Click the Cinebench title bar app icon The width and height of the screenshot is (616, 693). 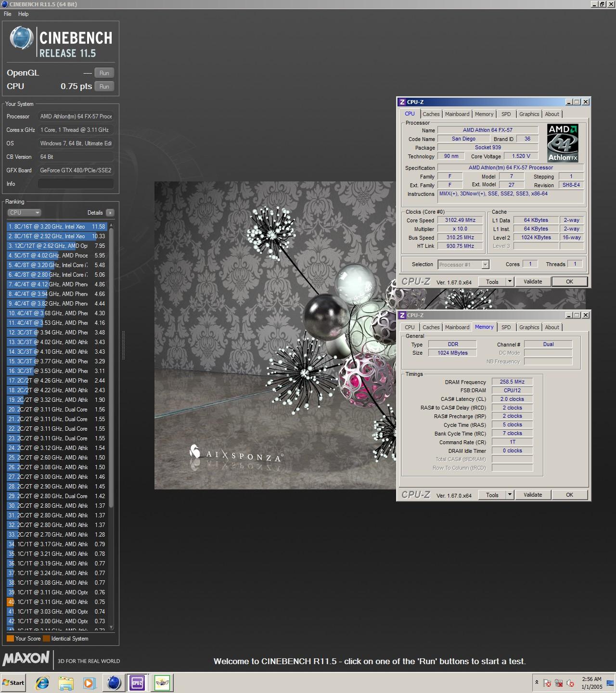[x=5, y=4]
